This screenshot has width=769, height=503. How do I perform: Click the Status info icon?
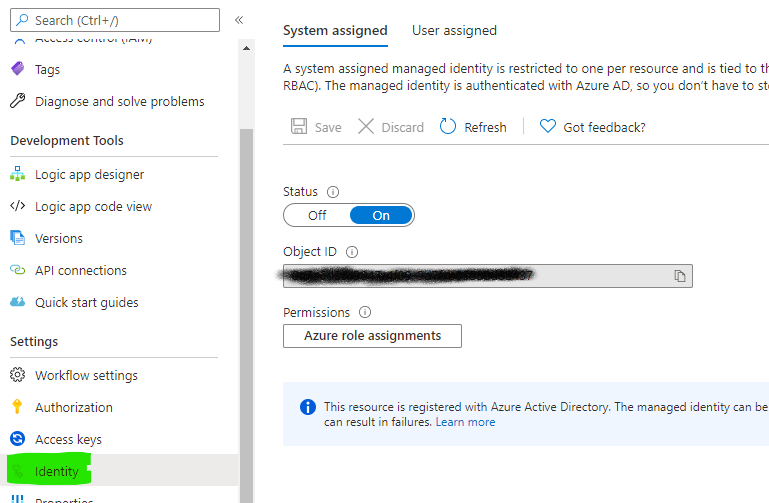click(333, 192)
